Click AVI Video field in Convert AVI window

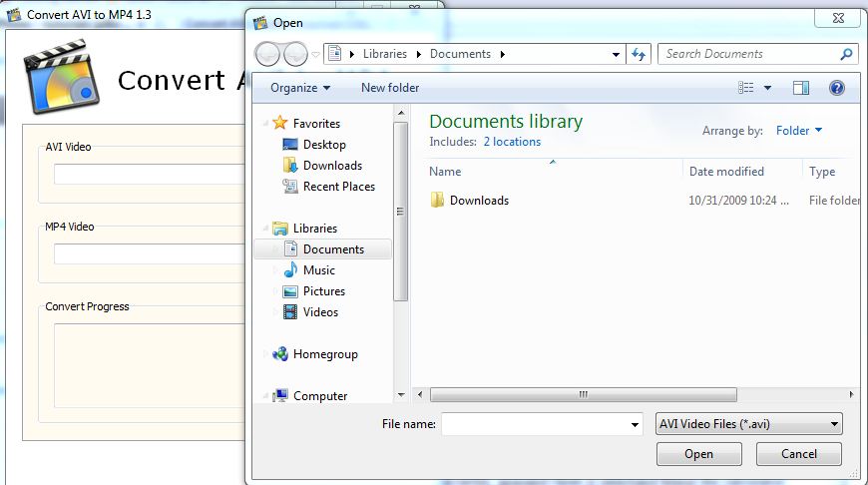pyautogui.click(x=150, y=174)
